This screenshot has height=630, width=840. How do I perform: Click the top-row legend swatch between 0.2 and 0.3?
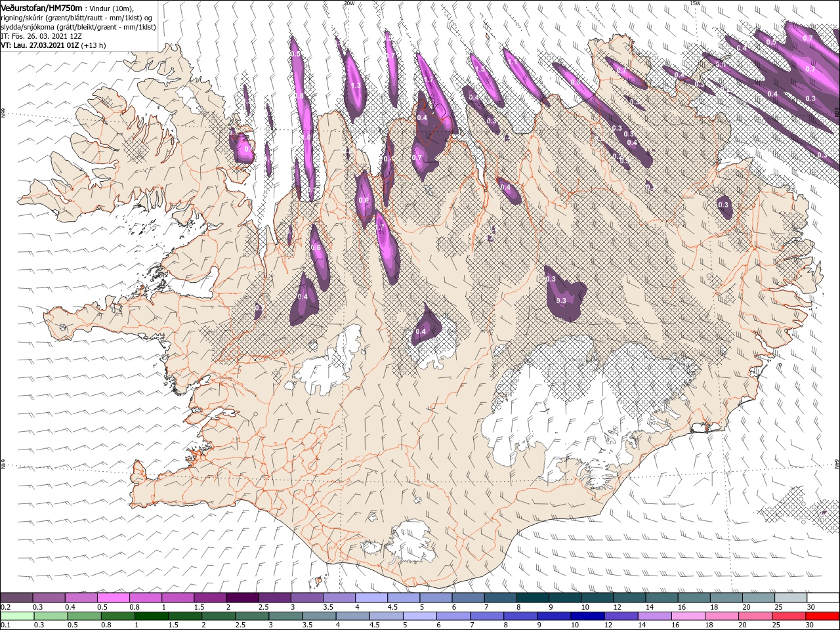(x=16, y=598)
